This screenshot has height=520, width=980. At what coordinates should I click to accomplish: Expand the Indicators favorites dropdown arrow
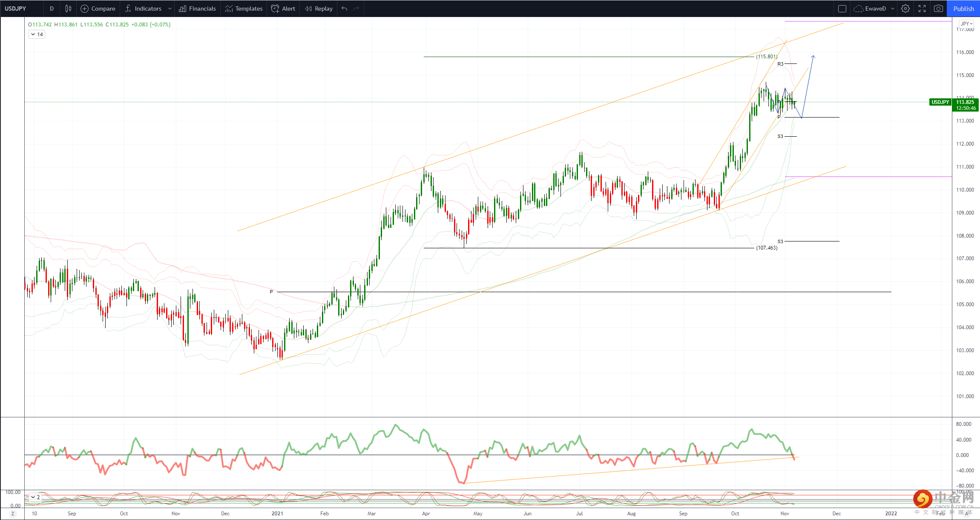click(170, 9)
